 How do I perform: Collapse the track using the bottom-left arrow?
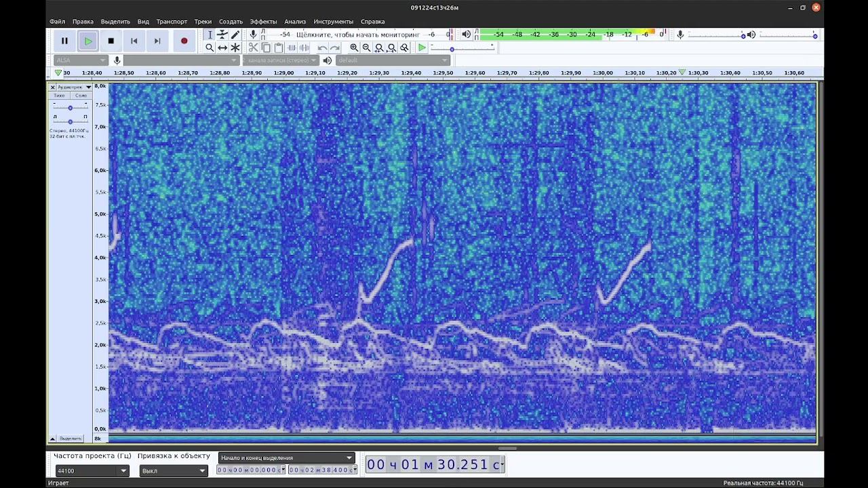pyautogui.click(x=52, y=439)
